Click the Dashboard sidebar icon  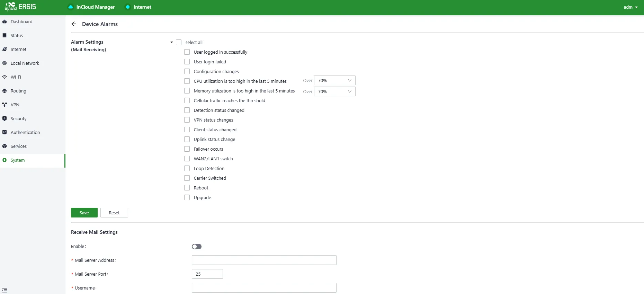pos(5,21)
